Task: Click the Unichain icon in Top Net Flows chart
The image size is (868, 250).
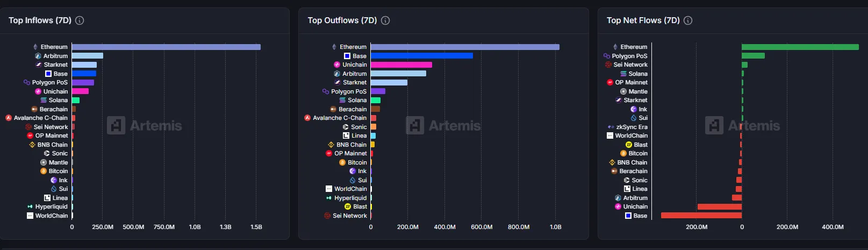Action: click(618, 206)
